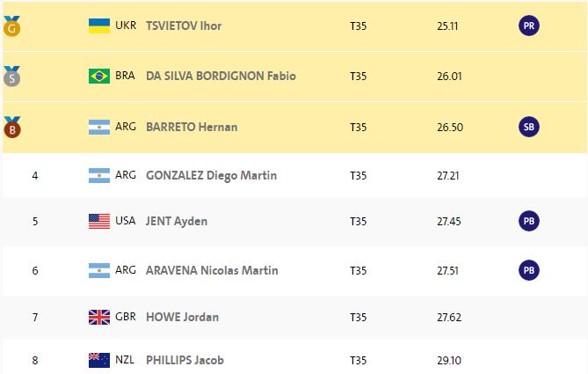Click Barreto Hernan's Argentina flag

(99, 127)
